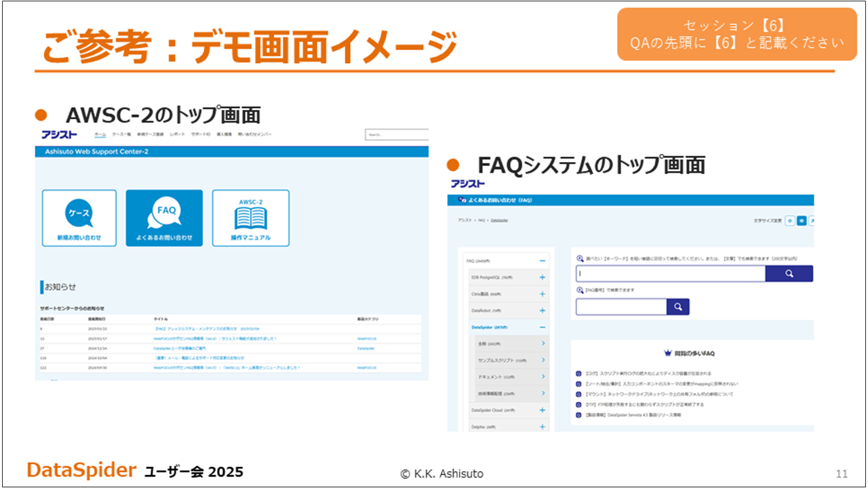Click into the keyword search field
This screenshot has width=868, height=488.
pos(671,273)
